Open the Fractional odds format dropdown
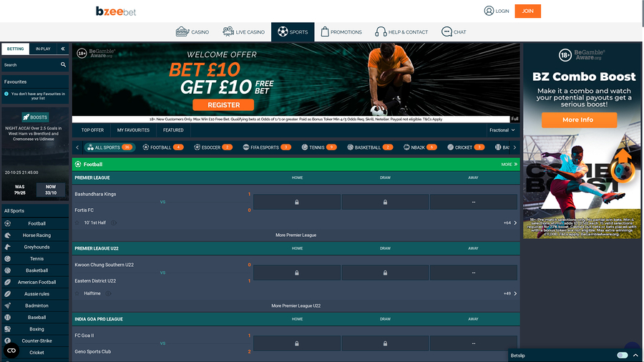 502,130
